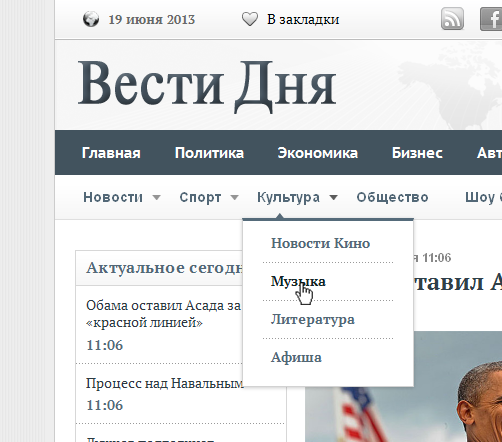Expand the Новости dropdown arrow

tap(156, 198)
